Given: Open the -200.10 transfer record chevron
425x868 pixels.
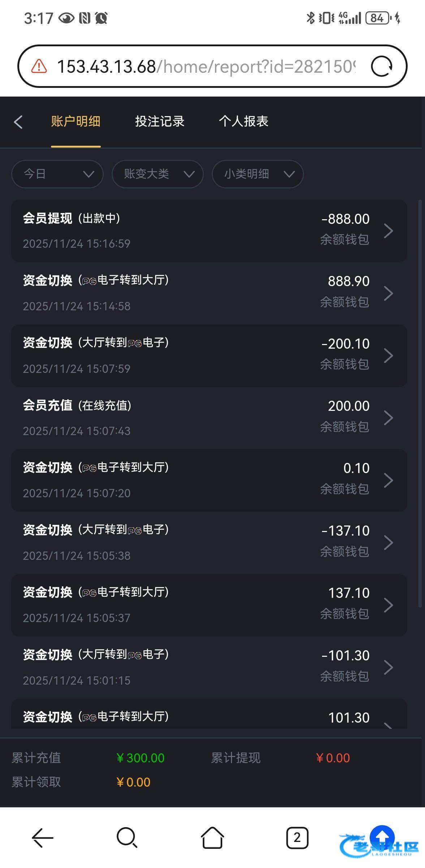Looking at the screenshot, I should [388, 356].
